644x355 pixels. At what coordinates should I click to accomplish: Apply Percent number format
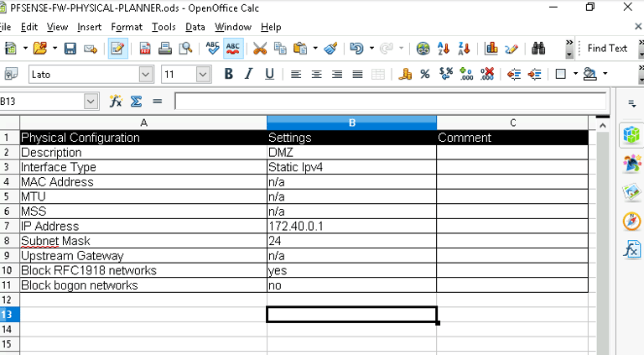(425, 75)
